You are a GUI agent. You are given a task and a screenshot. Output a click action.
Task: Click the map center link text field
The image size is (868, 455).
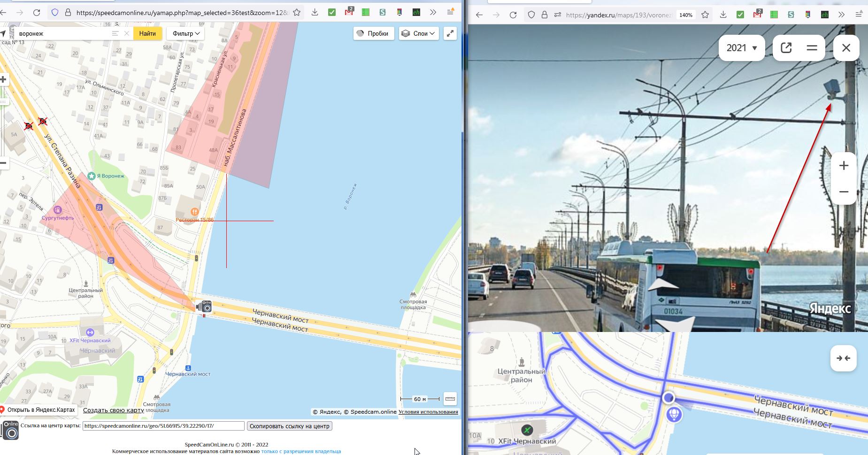tap(163, 426)
